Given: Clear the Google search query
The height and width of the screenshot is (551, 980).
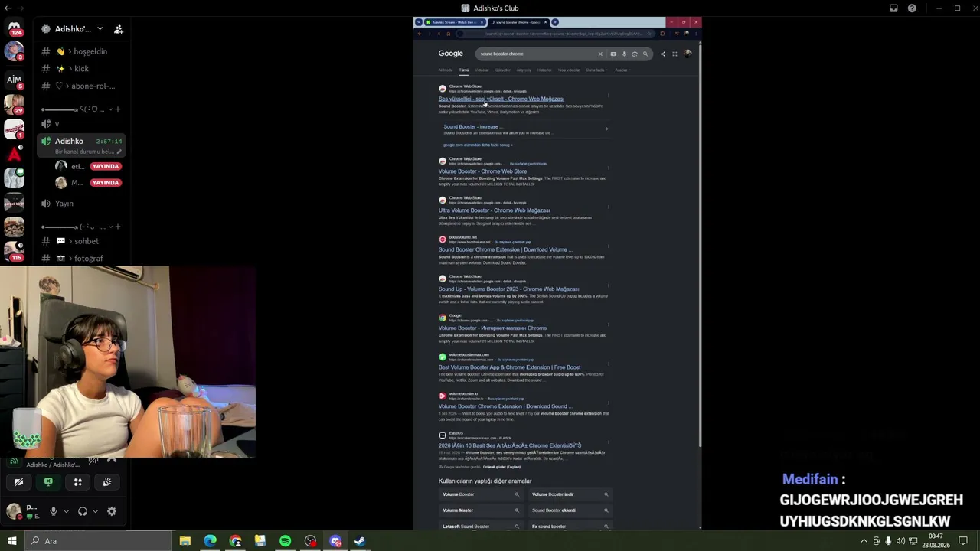Looking at the screenshot, I should [600, 54].
